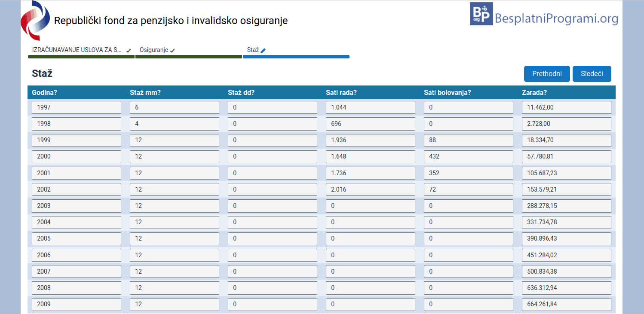The image size is (644, 314).
Task: Select Staž dd field in 2007 row
Action: pos(273,271)
